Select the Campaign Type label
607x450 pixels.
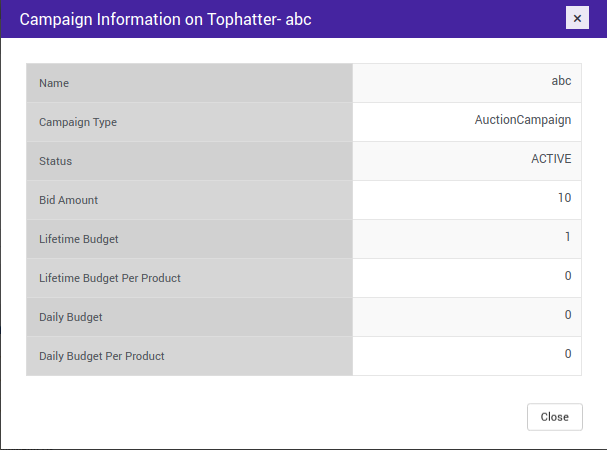[78, 122]
